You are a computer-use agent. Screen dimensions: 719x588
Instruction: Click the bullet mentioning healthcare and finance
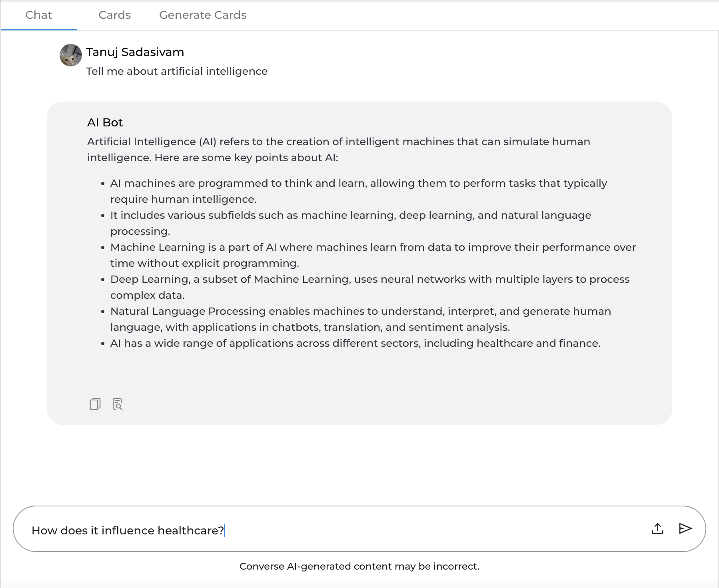click(355, 343)
